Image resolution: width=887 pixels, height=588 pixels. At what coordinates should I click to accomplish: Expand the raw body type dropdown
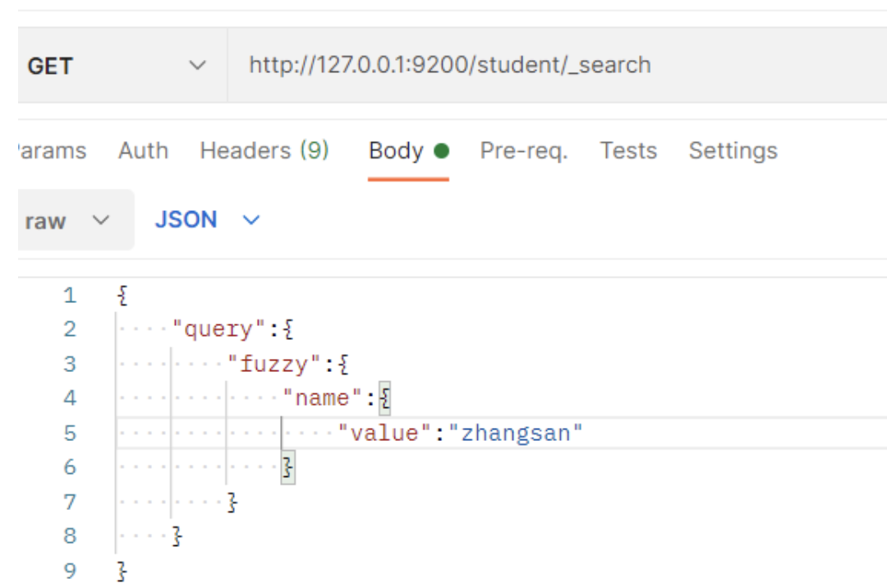click(67, 221)
